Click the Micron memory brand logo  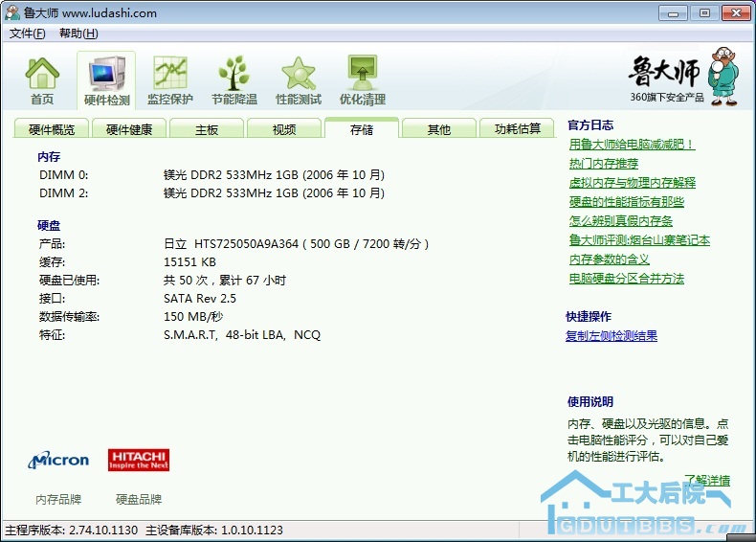coord(58,460)
